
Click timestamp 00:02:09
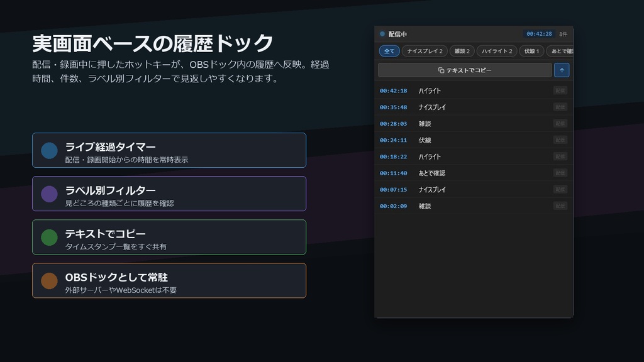pos(394,206)
